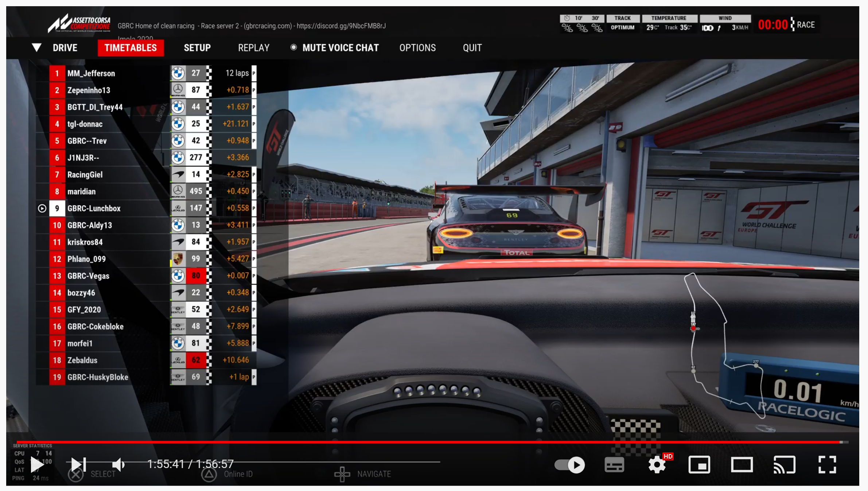Enable miniplayer mode
This screenshot has width=868, height=491.
point(699,465)
